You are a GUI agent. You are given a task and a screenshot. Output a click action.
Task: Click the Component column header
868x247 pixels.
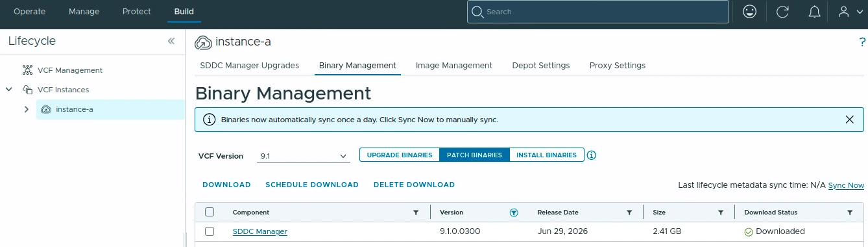(251, 213)
